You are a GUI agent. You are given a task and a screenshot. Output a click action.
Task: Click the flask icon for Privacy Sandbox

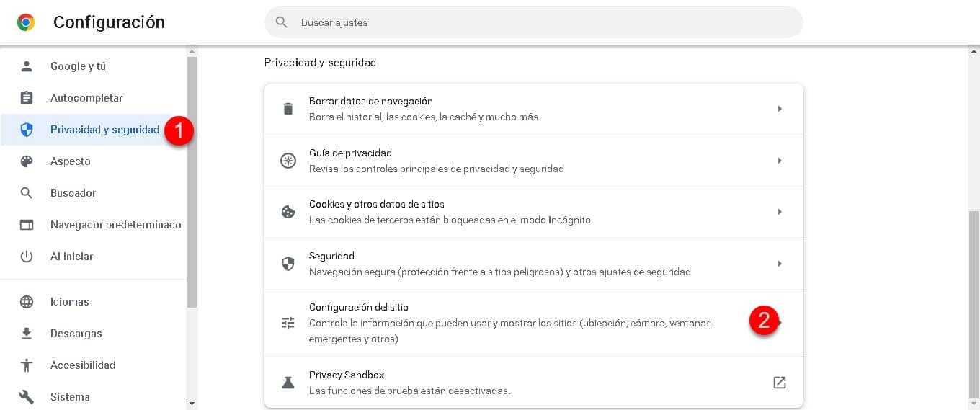[x=288, y=383]
